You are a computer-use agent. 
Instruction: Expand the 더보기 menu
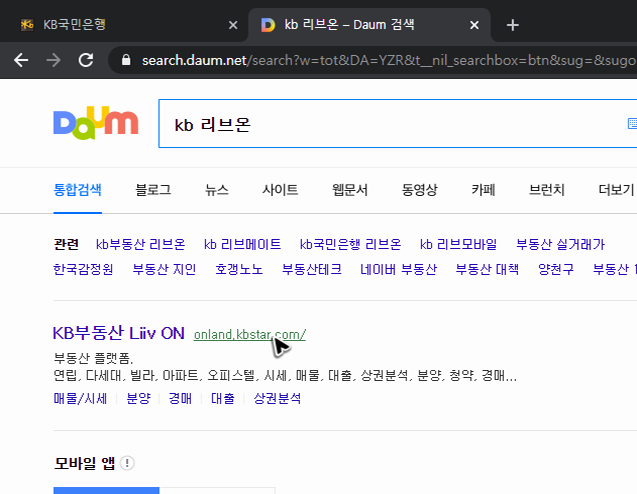tap(616, 190)
